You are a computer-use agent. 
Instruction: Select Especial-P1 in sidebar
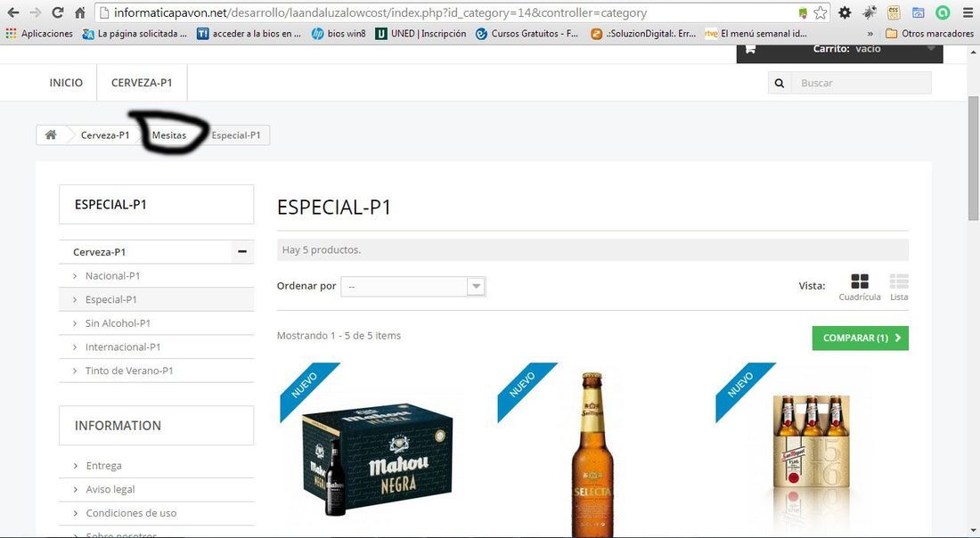(x=110, y=299)
